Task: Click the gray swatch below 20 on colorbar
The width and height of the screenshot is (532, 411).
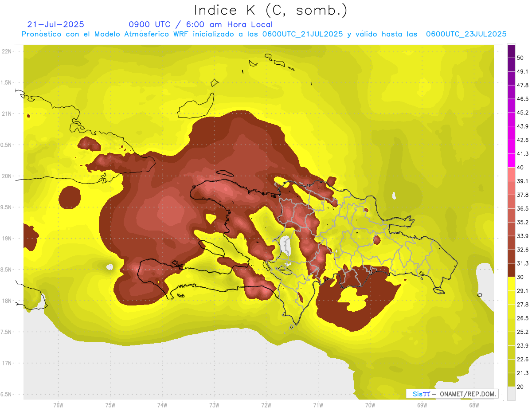Action: [x=511, y=393]
